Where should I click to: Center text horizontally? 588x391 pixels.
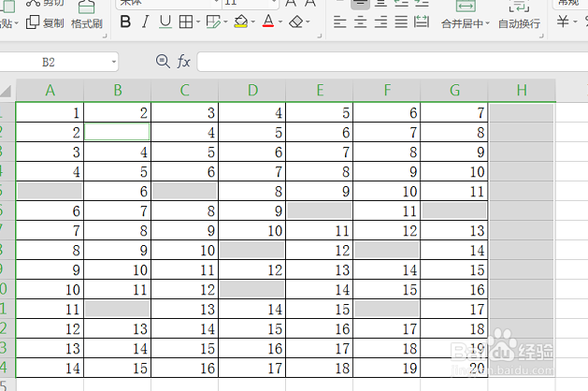tap(361, 22)
